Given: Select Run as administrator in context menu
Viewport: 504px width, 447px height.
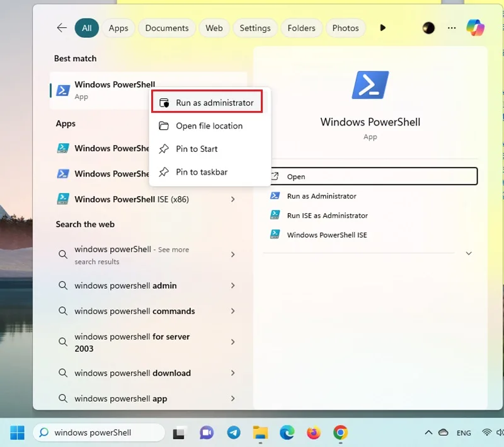Looking at the screenshot, I should pos(207,102).
